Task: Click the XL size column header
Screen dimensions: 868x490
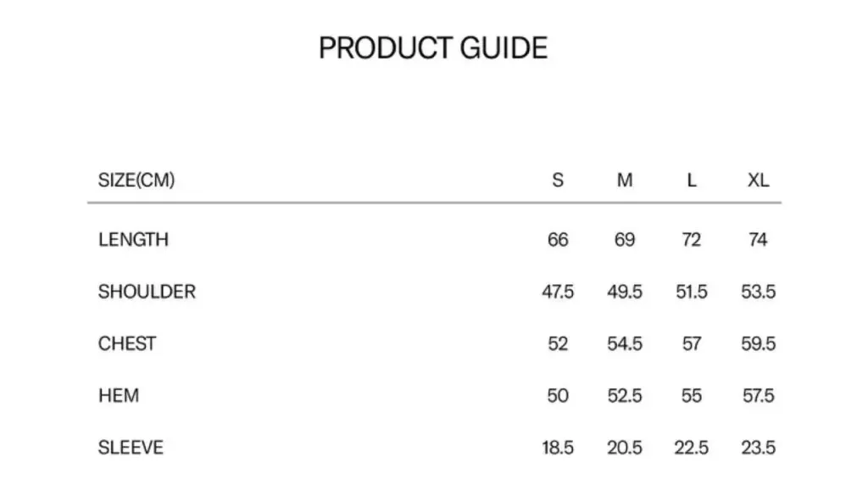Action: pos(758,180)
